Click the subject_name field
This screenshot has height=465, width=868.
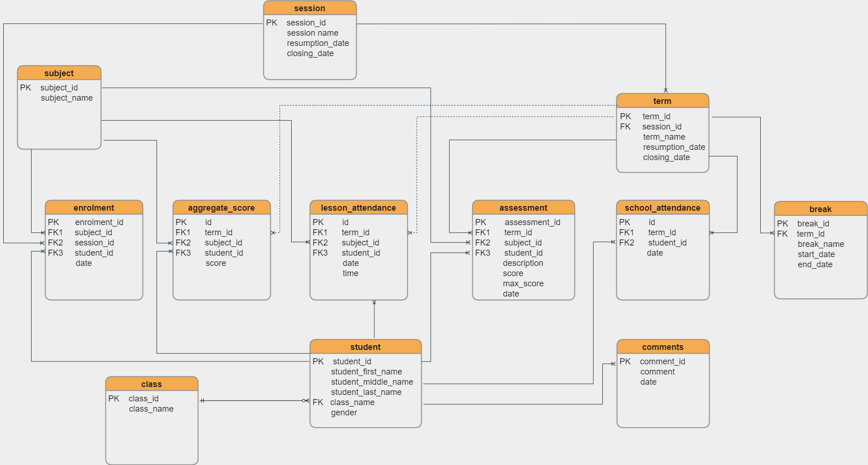[67, 98]
